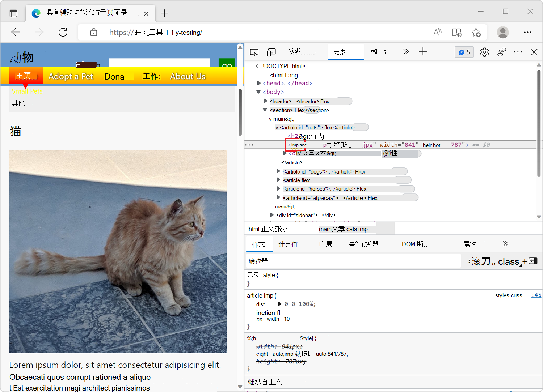This screenshot has height=392, width=543.
Task: Open DevTools feedback icon
Action: (502, 52)
